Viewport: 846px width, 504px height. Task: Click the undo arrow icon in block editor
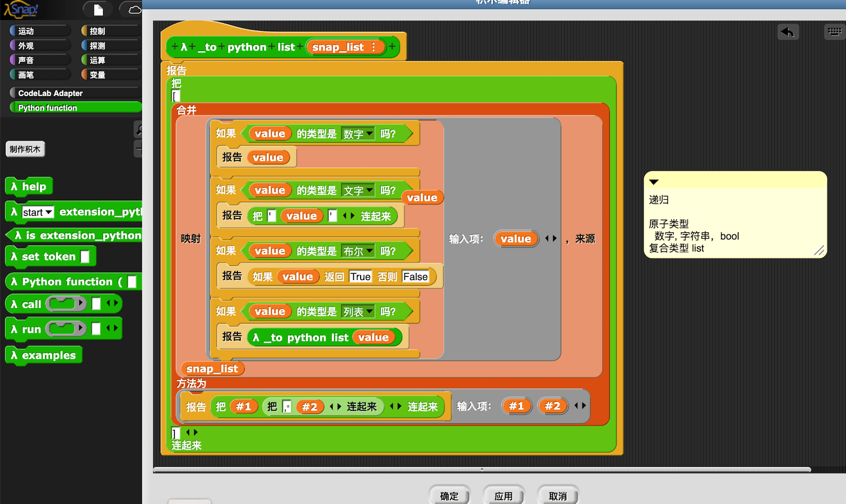coord(788,32)
